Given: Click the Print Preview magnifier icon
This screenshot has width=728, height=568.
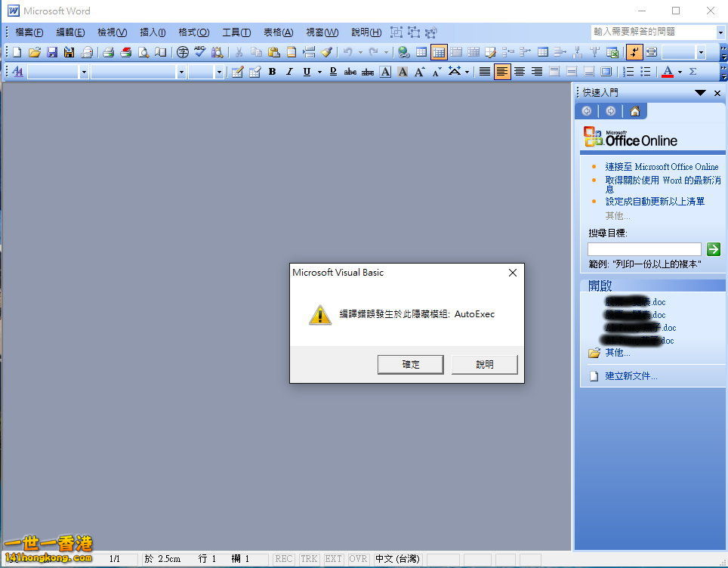Looking at the screenshot, I should (143, 52).
